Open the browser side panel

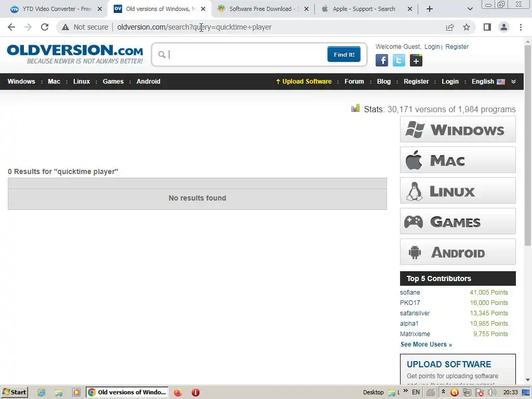(487, 27)
